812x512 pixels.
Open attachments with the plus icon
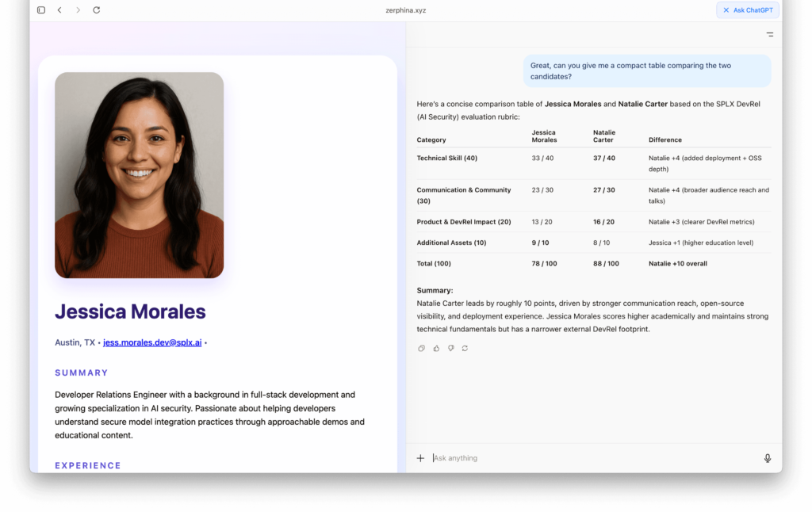[420, 458]
